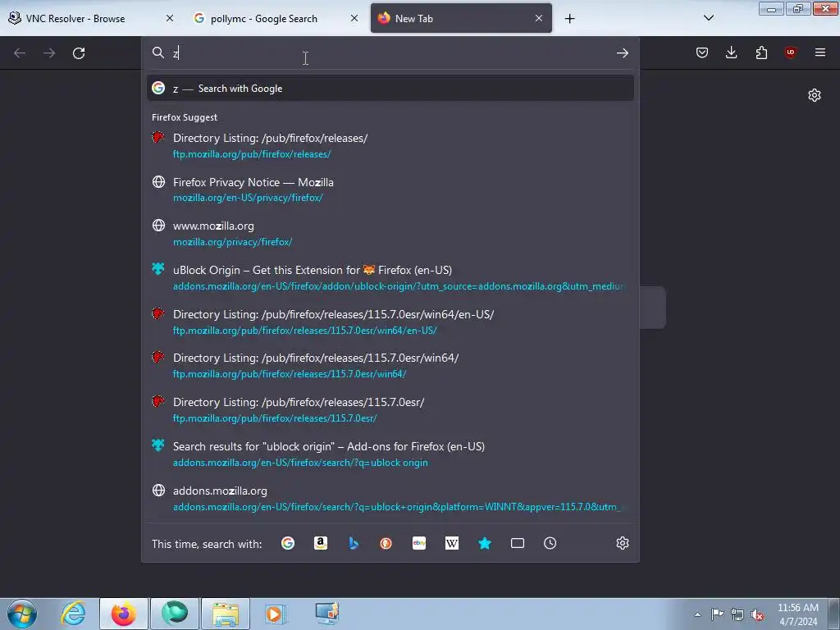Search in Bookmarks star icon
The image size is (840, 630).
(x=485, y=543)
